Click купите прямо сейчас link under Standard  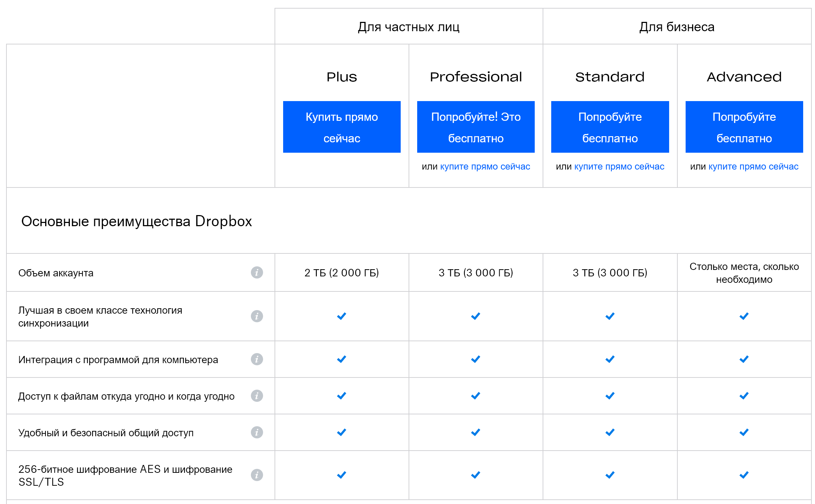tap(619, 167)
